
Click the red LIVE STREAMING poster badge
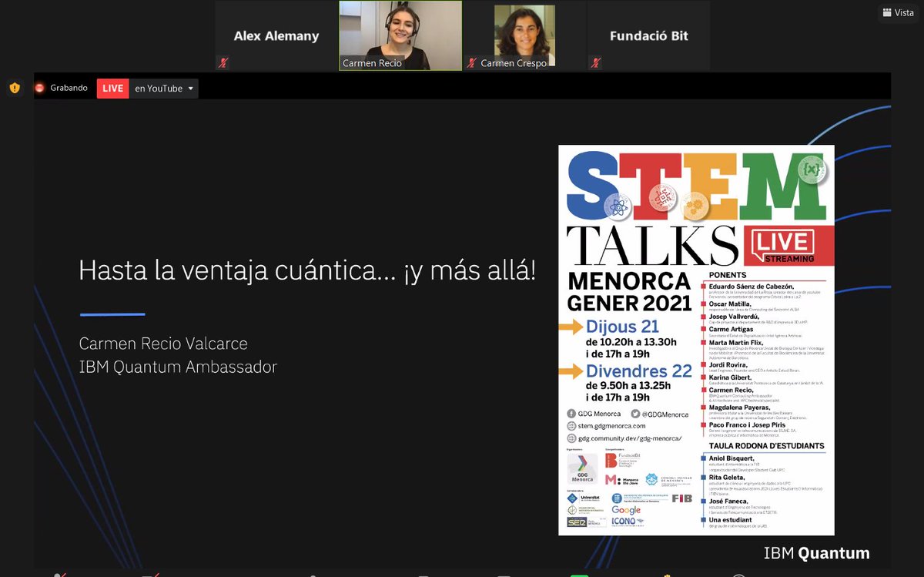click(x=788, y=246)
